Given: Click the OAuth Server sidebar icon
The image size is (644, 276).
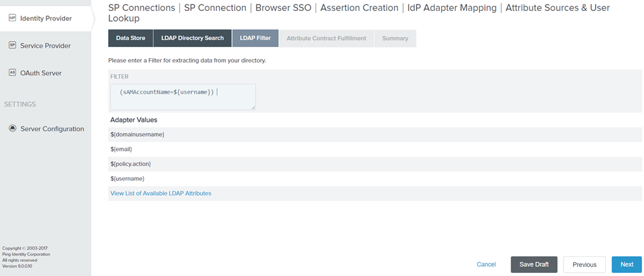Looking at the screenshot, I should tap(12, 73).
